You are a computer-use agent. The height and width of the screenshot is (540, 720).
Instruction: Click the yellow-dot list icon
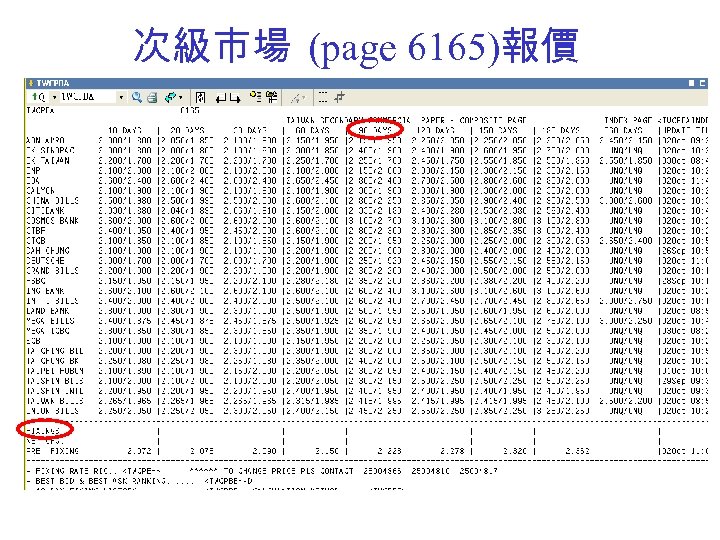point(256,96)
